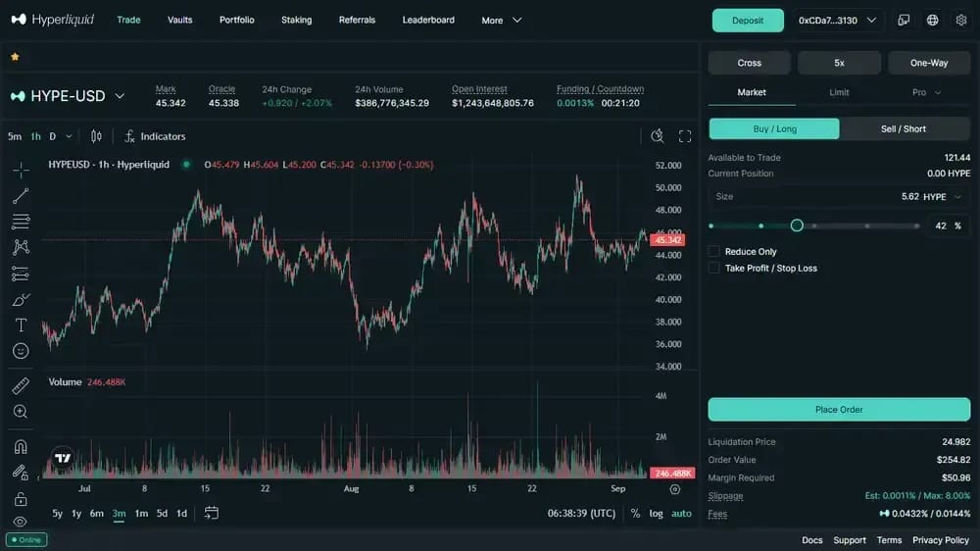980x551 pixels.
Task: Open the go to date calendar icon
Action: click(x=212, y=513)
